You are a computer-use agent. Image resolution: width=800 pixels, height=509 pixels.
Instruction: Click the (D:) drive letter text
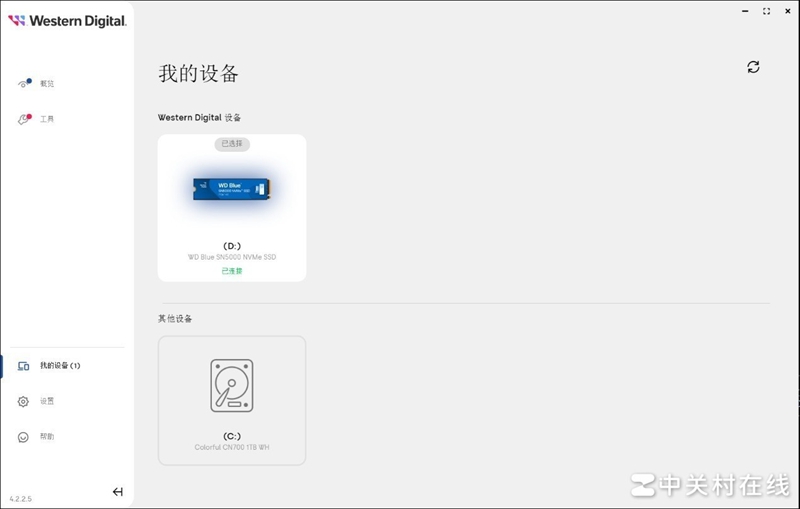click(x=232, y=246)
